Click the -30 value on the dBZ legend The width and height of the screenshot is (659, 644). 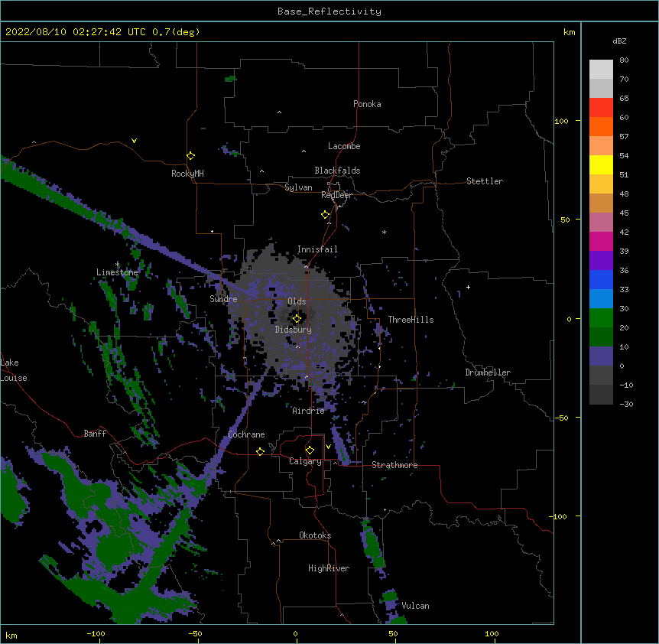pyautogui.click(x=626, y=404)
